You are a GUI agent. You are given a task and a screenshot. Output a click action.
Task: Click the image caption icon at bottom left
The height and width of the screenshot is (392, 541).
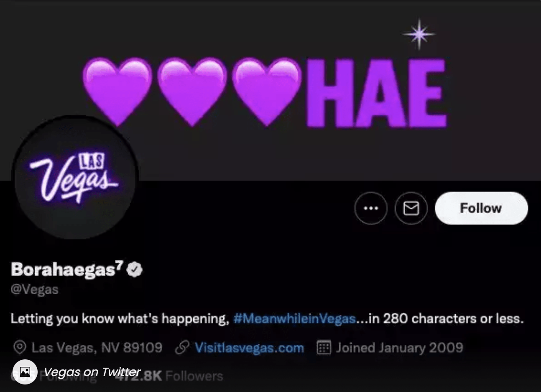click(25, 372)
